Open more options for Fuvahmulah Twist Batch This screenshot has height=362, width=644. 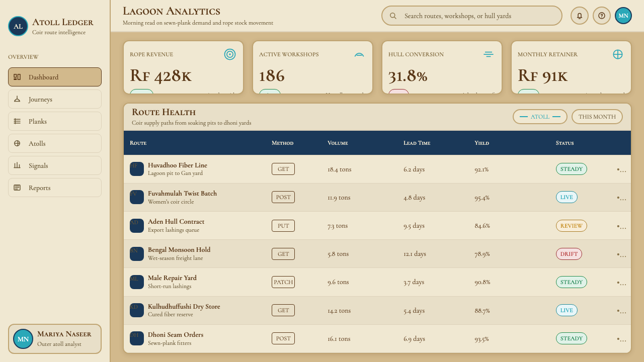point(622,198)
